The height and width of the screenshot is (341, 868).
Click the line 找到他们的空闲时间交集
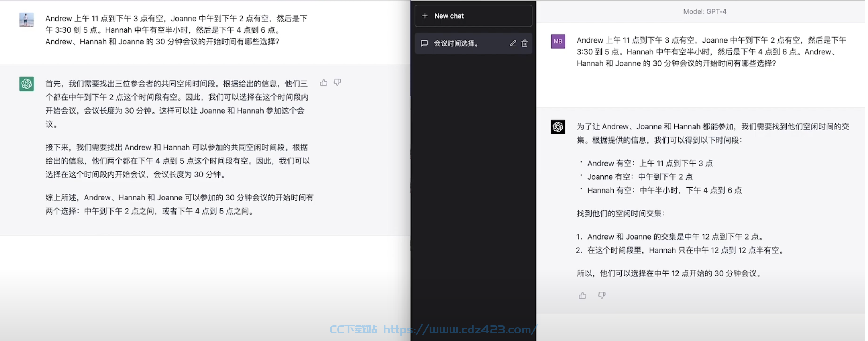(621, 213)
